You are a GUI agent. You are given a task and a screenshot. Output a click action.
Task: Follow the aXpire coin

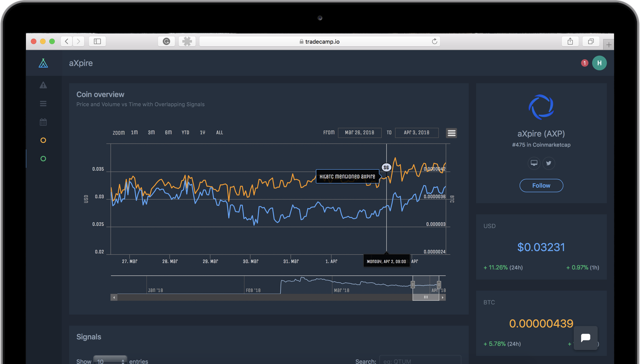pyautogui.click(x=541, y=185)
